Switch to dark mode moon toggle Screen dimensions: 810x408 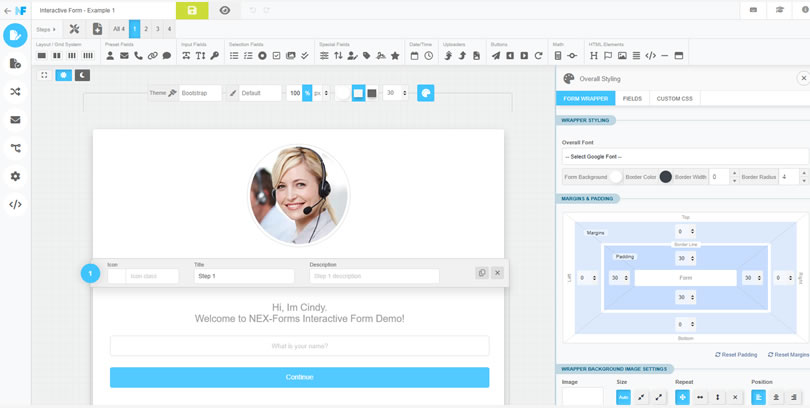(82, 75)
